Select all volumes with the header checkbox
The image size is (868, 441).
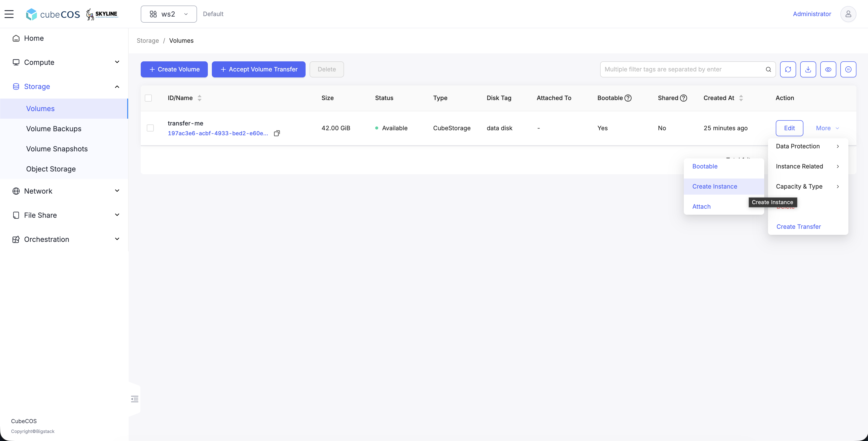pos(148,98)
